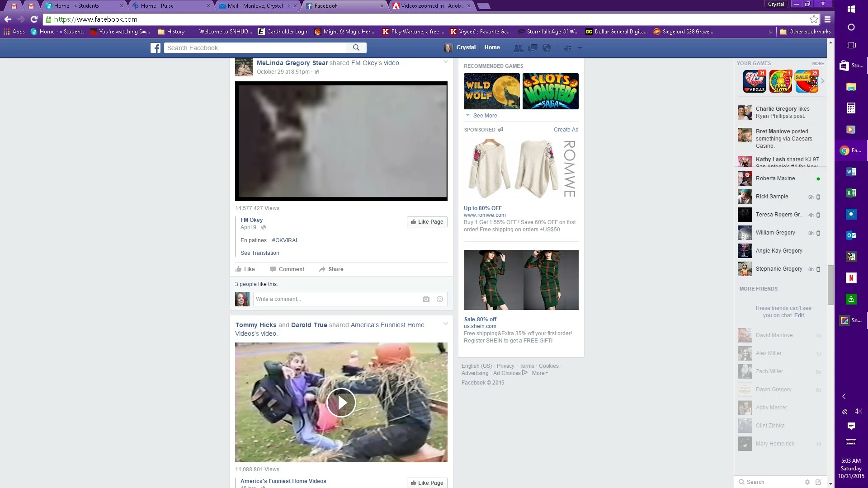Screen dimensions: 868x488
Task: Bookmark this page with the star icon
Action: point(814,19)
